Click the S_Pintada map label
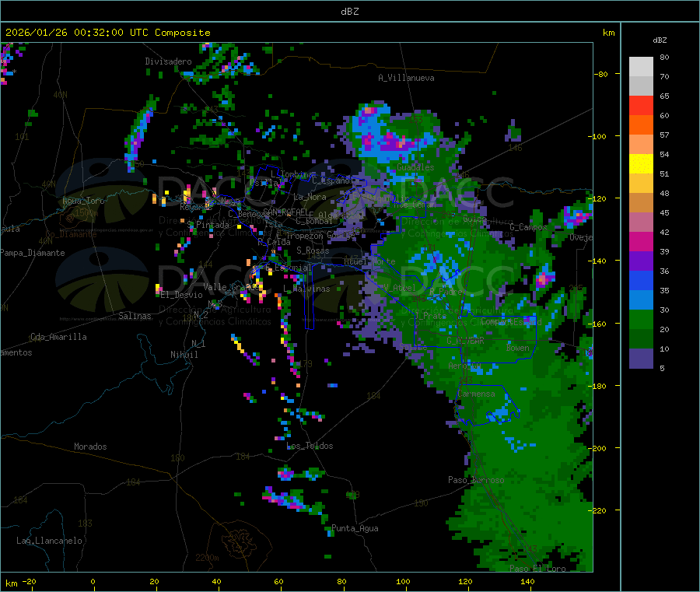The height and width of the screenshot is (592, 700). tap(208, 225)
